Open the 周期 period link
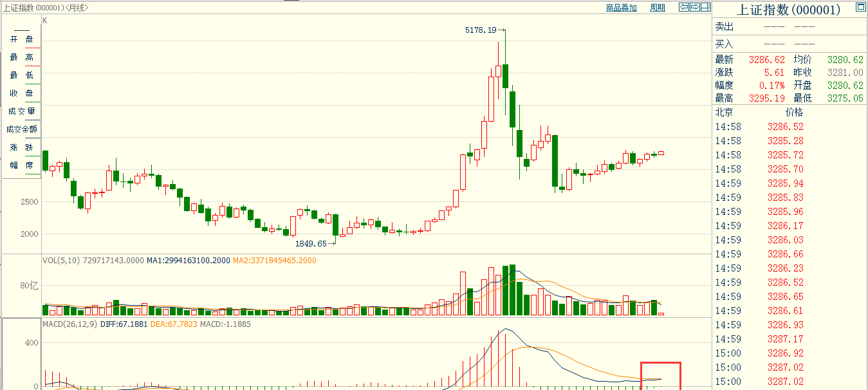Image resolution: width=868 pixels, height=390 pixels. coord(658,8)
